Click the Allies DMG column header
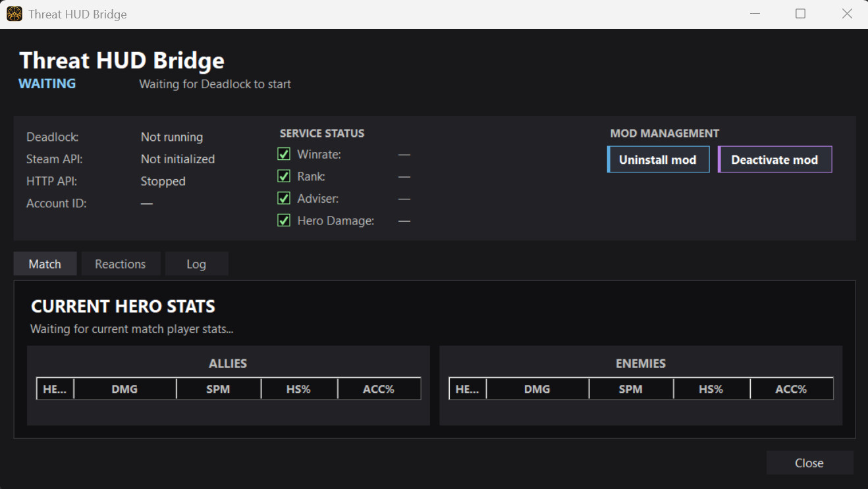 coord(124,389)
